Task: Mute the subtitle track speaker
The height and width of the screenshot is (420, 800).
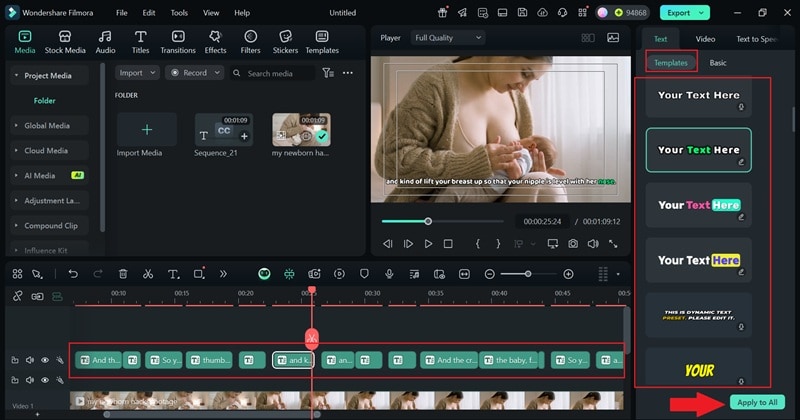Action: click(30, 360)
